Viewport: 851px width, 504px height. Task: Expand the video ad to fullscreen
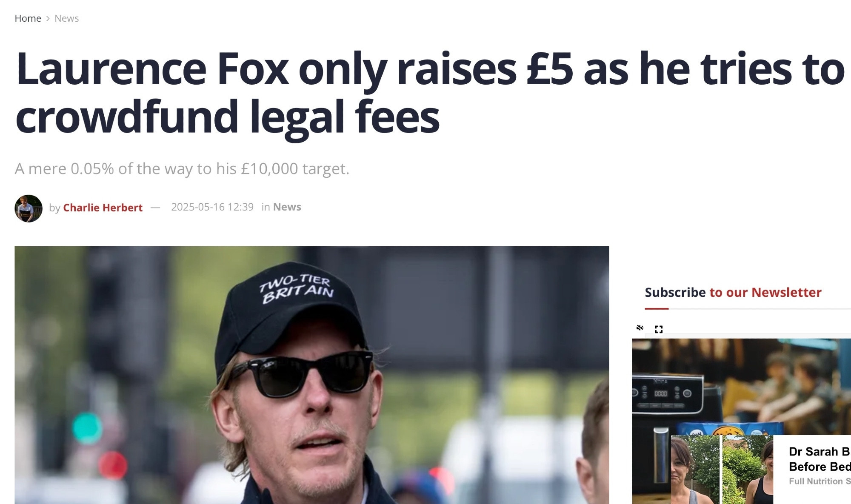(x=659, y=329)
